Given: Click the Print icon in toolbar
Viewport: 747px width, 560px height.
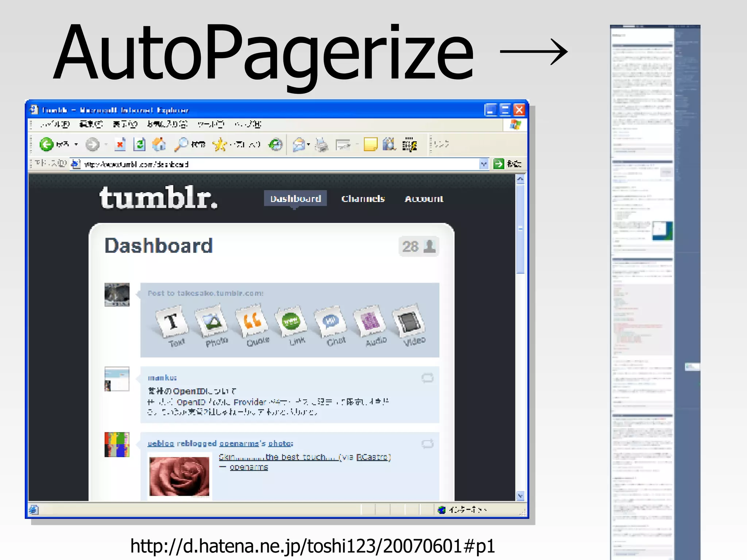Looking at the screenshot, I should (x=321, y=145).
